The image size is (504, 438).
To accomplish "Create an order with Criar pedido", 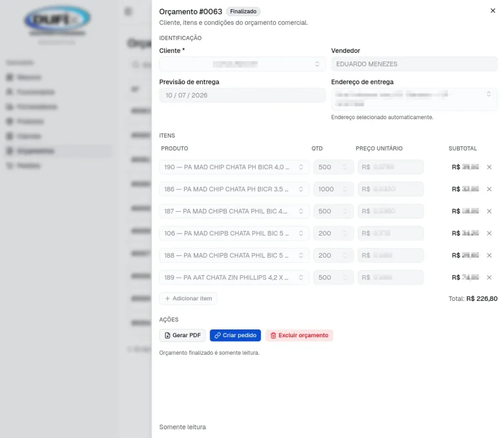I will click(x=236, y=335).
